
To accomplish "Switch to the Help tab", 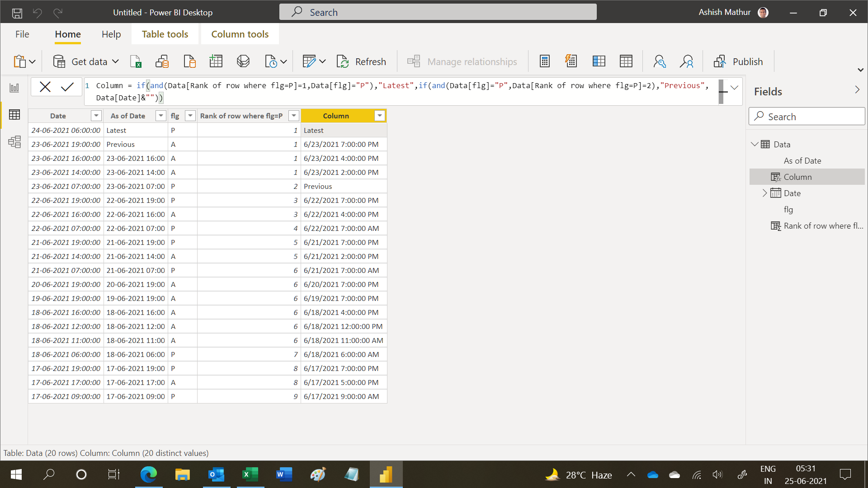I will [111, 34].
